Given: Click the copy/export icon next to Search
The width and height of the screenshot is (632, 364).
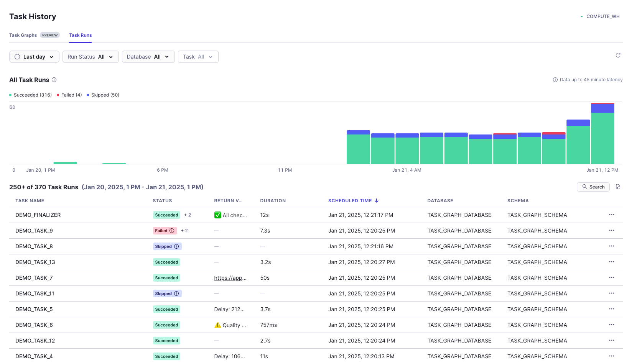Looking at the screenshot, I should (x=618, y=187).
